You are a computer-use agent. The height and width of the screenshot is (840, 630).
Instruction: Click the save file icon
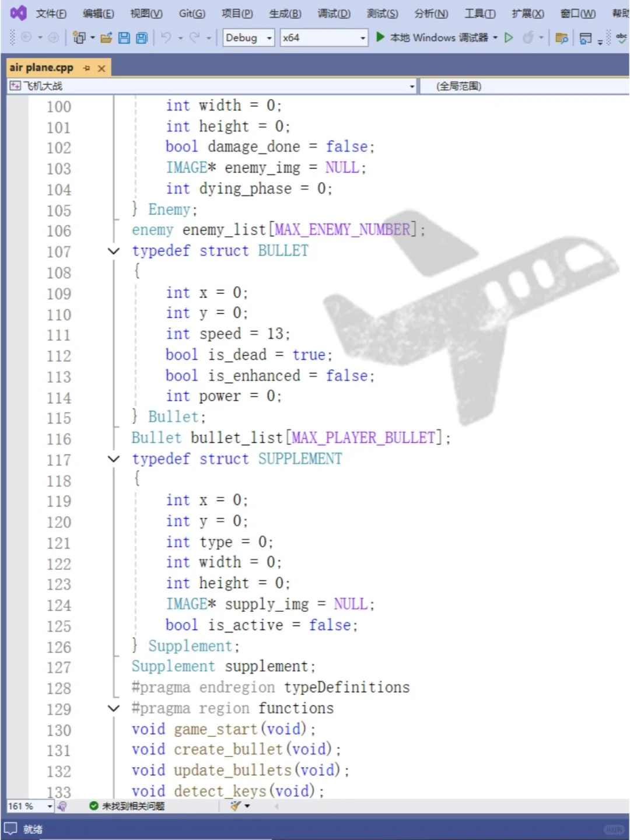point(124,38)
